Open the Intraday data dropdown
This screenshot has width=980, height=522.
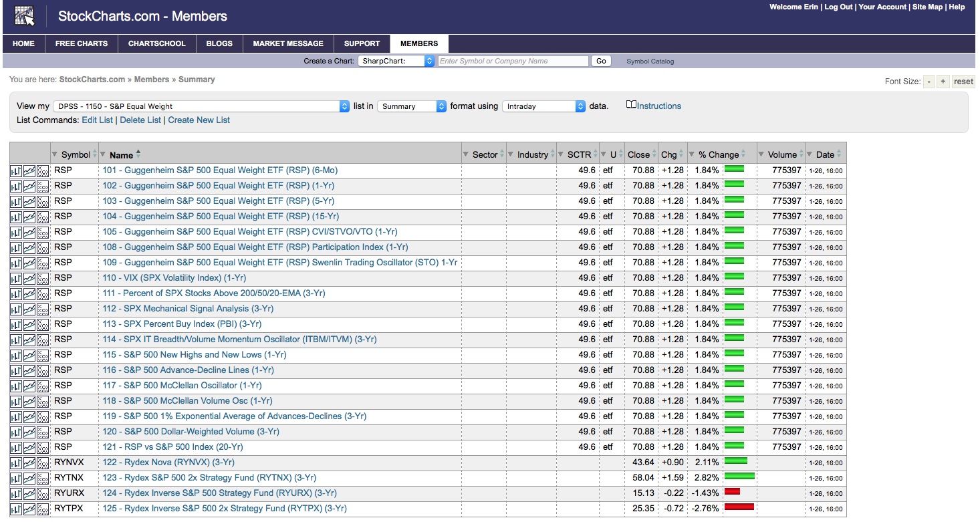point(543,106)
